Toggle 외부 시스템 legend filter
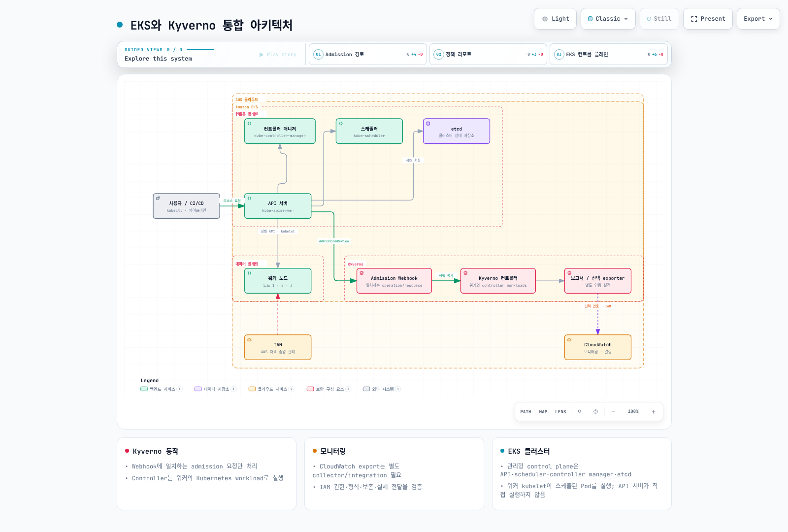788x532 pixels. (382, 389)
